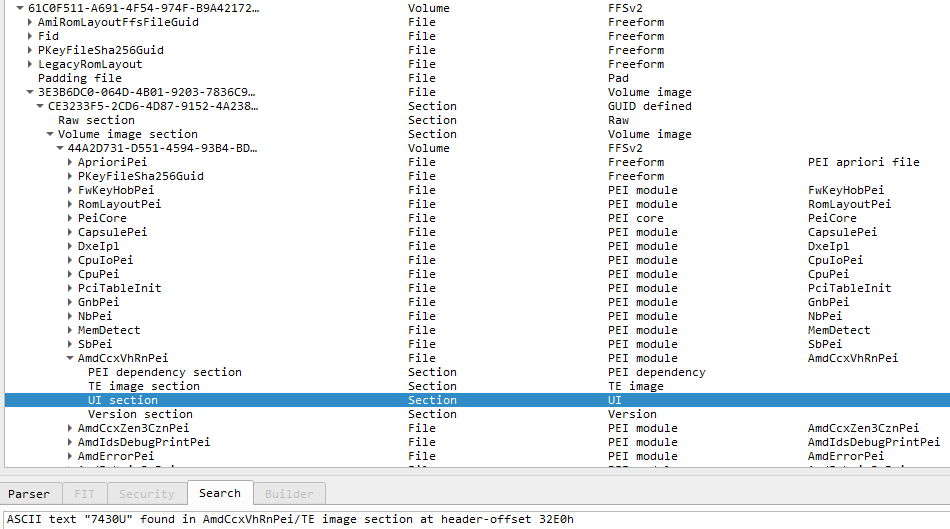The width and height of the screenshot is (950, 529).
Task: Collapse the Volume image section node
Action: (x=50, y=134)
